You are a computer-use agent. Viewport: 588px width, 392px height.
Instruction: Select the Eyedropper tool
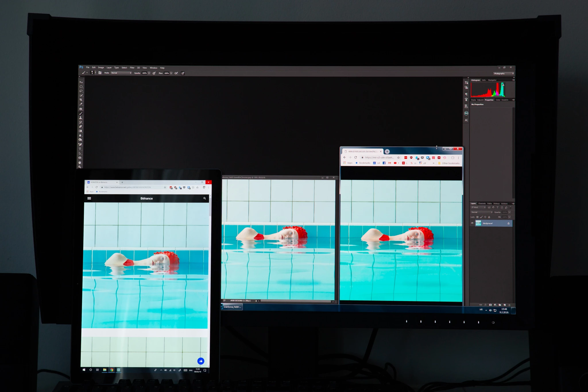click(81, 104)
